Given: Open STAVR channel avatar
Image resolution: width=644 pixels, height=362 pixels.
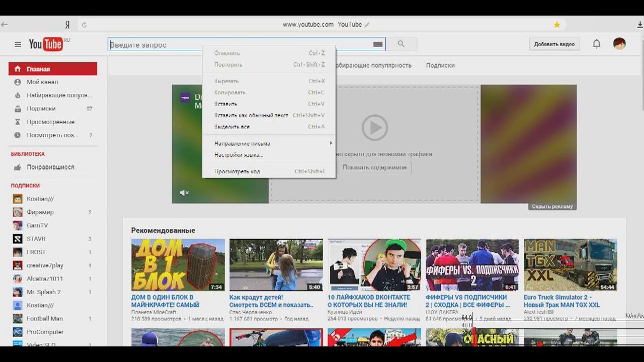Looking at the screenshot, I should coord(18,239).
